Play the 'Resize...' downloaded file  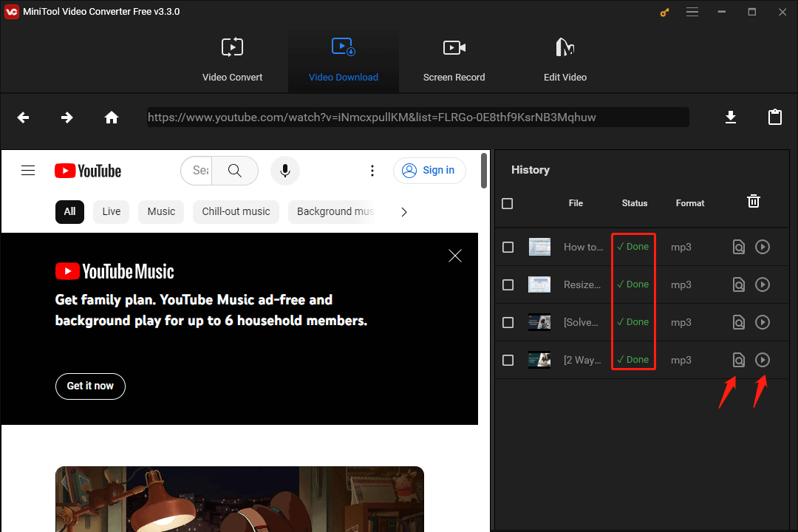[x=763, y=284]
